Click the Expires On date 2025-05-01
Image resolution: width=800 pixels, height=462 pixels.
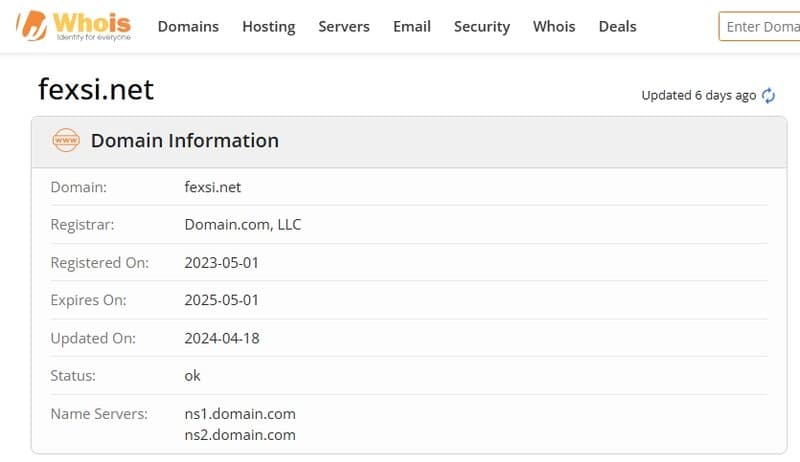pos(221,300)
